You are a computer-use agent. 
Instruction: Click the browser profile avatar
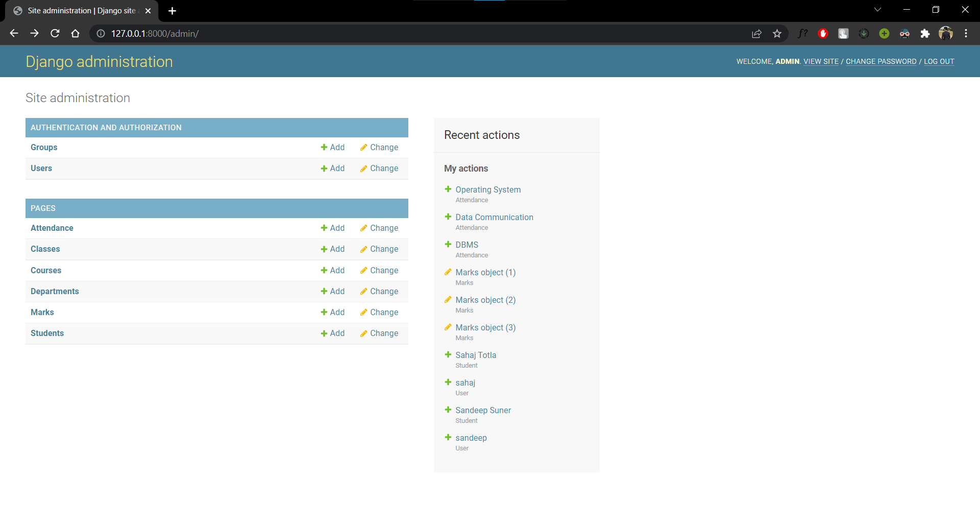[946, 33]
